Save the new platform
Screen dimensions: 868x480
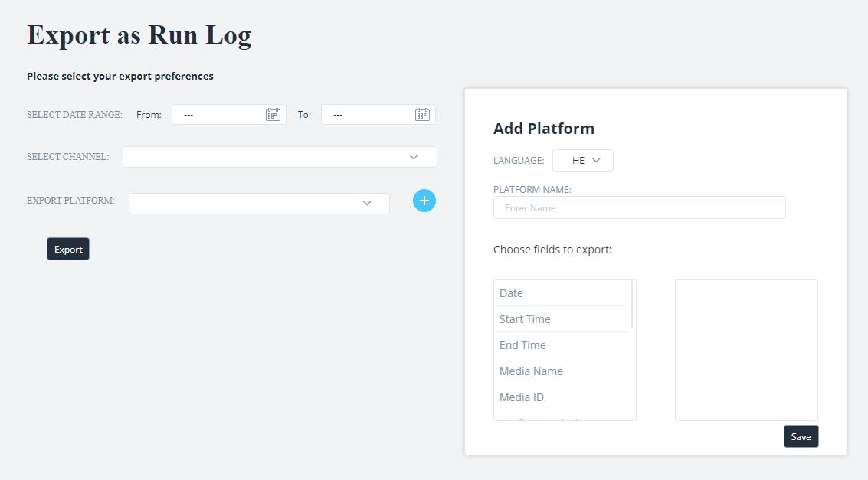pyautogui.click(x=801, y=436)
